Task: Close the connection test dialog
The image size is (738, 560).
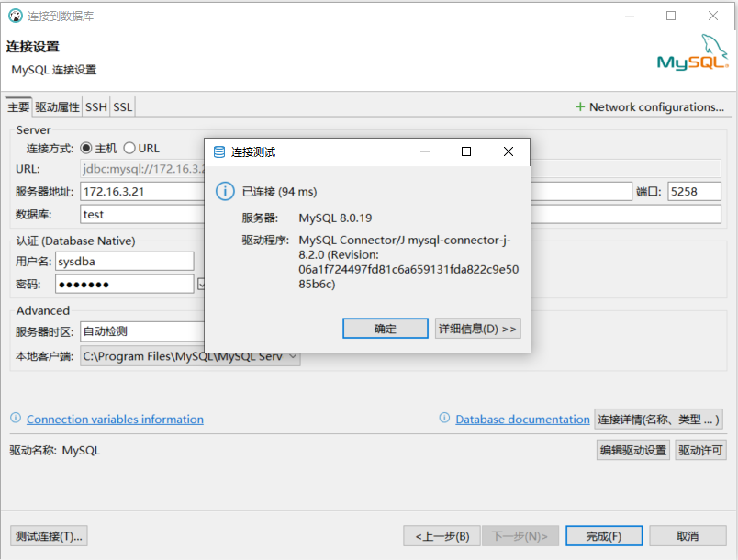Action: [x=508, y=151]
